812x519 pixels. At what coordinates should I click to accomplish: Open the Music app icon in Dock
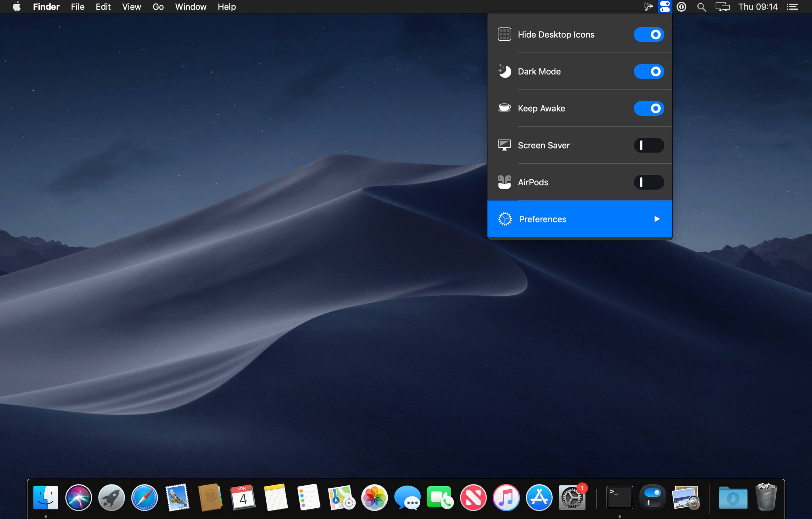[x=506, y=498]
